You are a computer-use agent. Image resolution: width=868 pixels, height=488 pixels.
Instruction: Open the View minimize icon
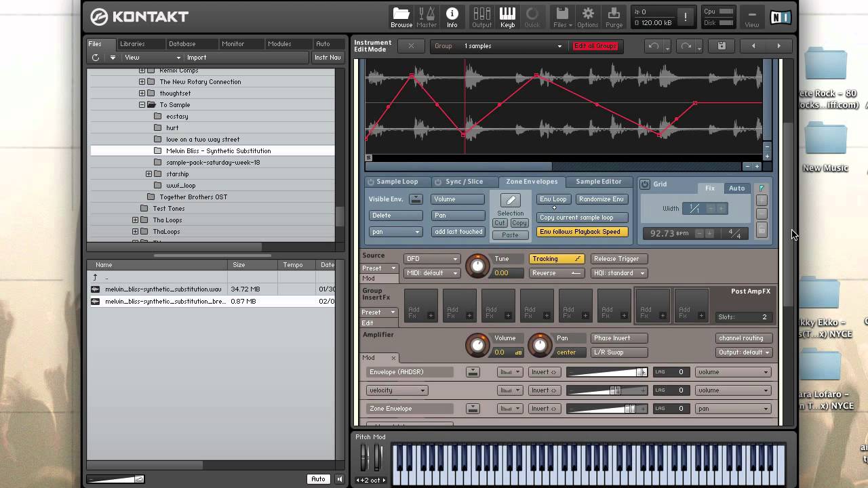[751, 17]
